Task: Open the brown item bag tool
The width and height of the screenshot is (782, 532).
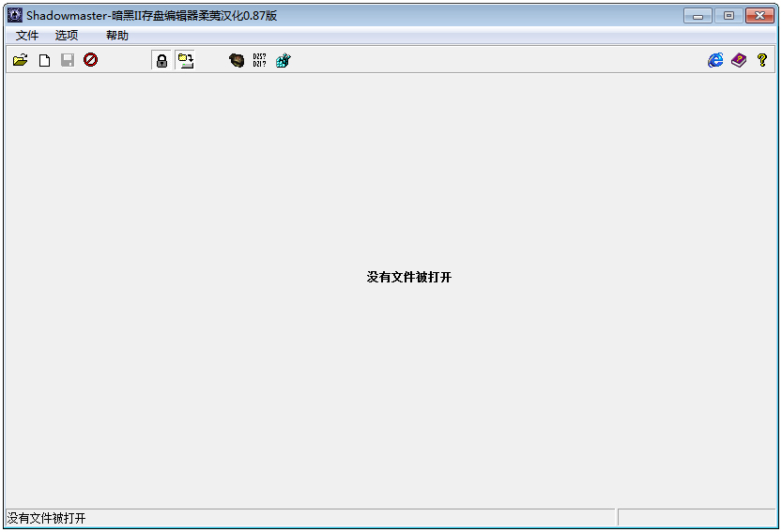Action: pos(237,60)
